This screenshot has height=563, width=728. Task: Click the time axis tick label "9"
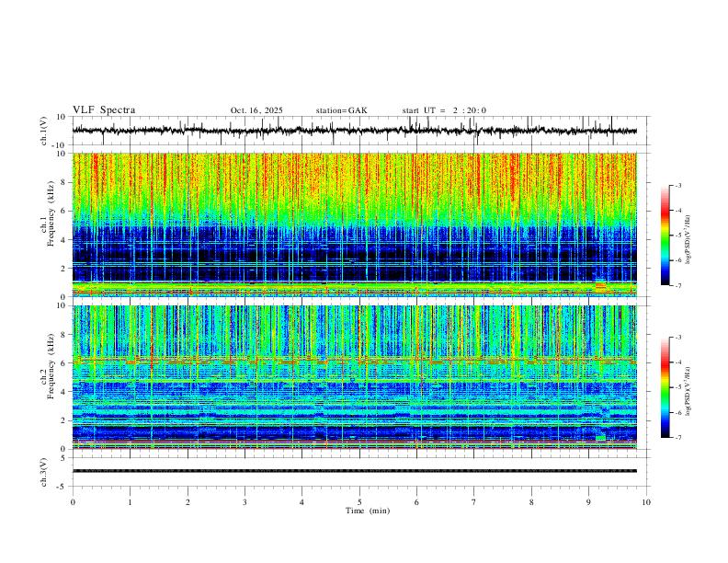pos(588,502)
